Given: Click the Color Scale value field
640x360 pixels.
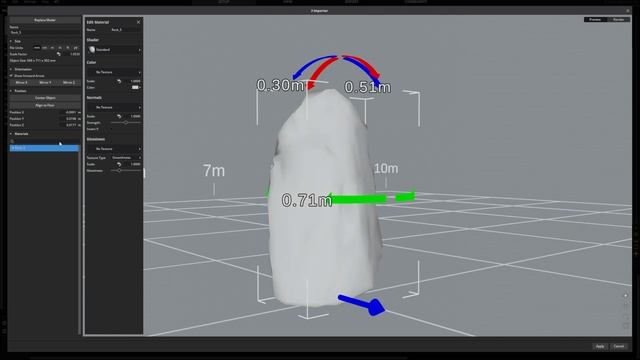Looking at the screenshot, I should [x=132, y=81].
